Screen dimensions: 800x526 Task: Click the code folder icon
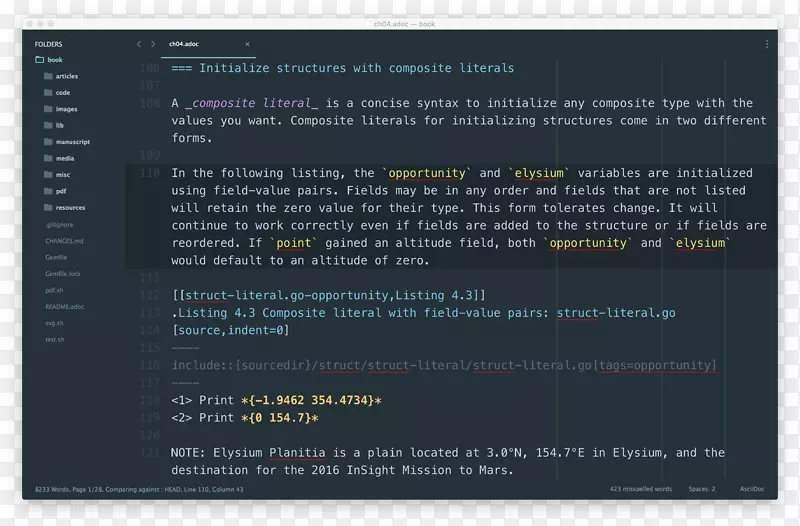[x=48, y=92]
